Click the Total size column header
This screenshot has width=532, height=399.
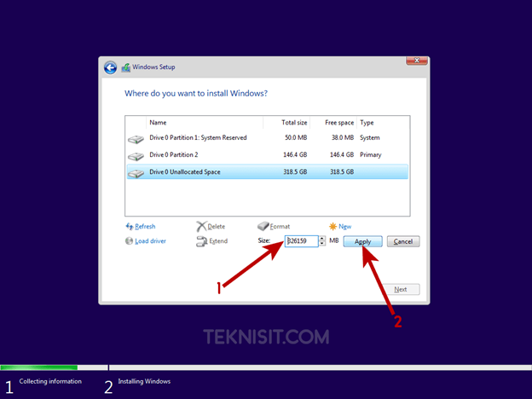[x=286, y=123]
